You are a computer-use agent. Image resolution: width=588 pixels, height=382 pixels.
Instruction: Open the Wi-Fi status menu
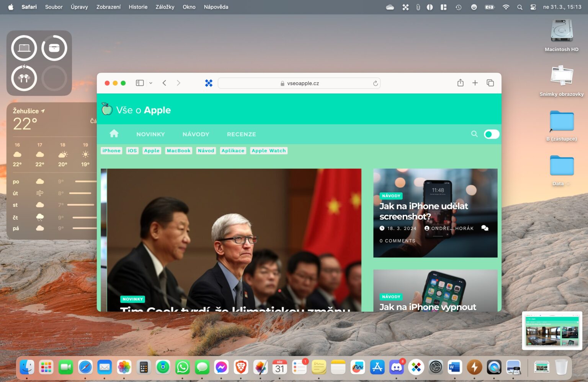[506, 7]
